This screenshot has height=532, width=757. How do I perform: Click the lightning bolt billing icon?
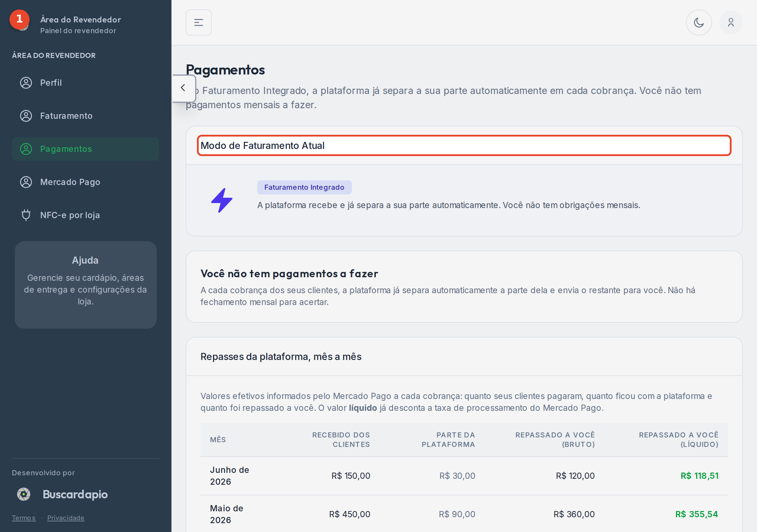(221, 200)
